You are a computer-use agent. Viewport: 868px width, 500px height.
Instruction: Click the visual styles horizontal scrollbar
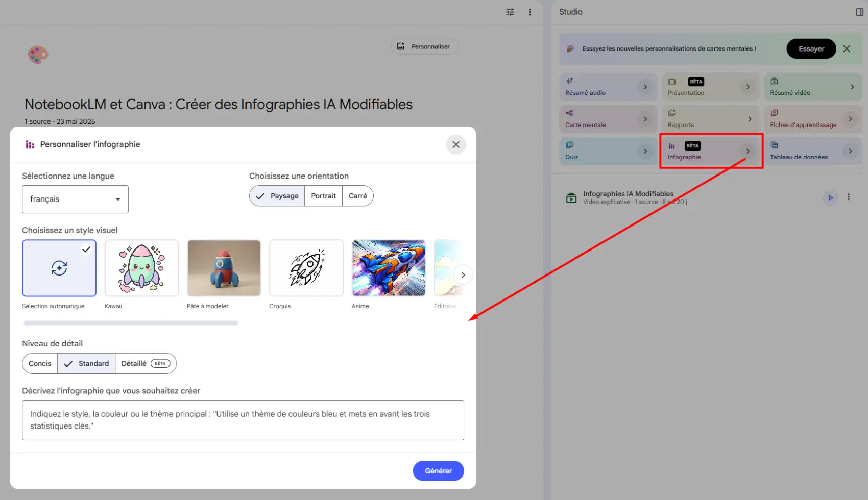[131, 323]
